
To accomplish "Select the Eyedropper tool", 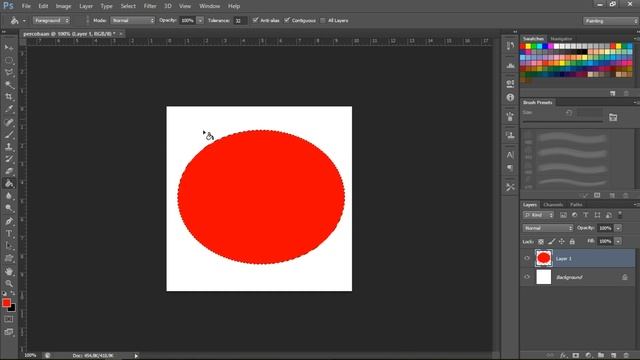I will click(x=9, y=109).
